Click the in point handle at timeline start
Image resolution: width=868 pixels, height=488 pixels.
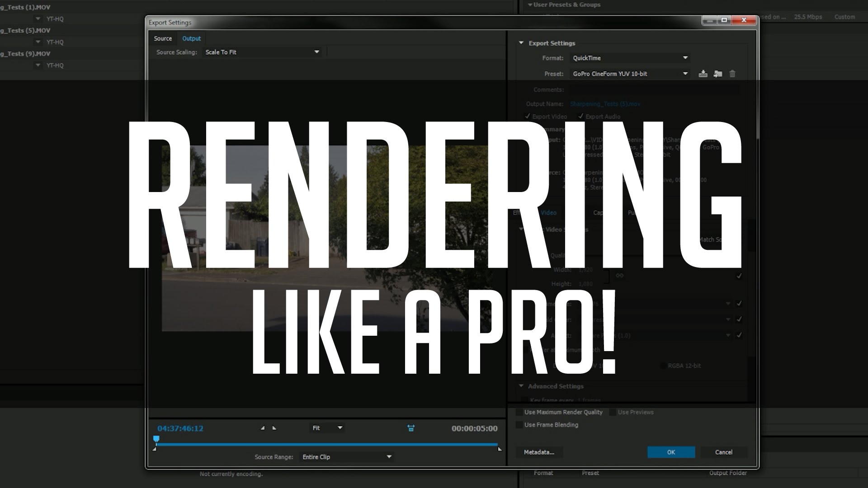[155, 449]
